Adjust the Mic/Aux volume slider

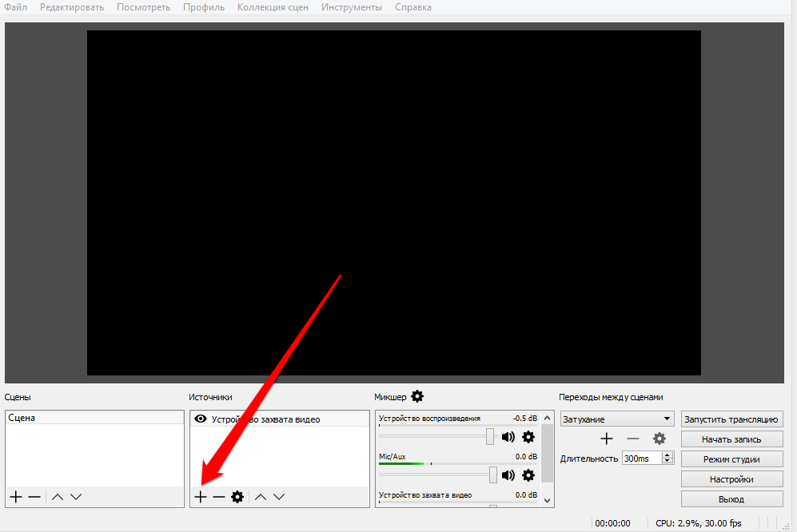coord(493,475)
